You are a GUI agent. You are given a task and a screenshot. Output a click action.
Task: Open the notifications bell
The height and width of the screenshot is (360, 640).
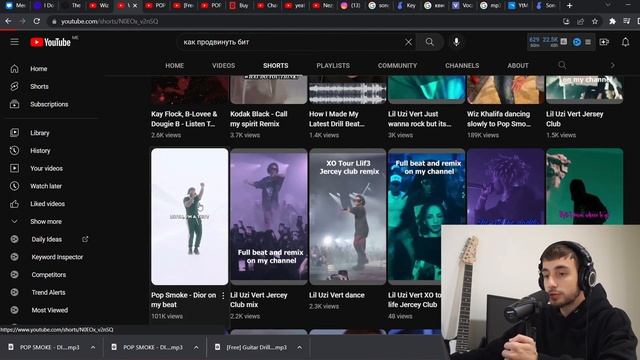pyautogui.click(x=625, y=42)
